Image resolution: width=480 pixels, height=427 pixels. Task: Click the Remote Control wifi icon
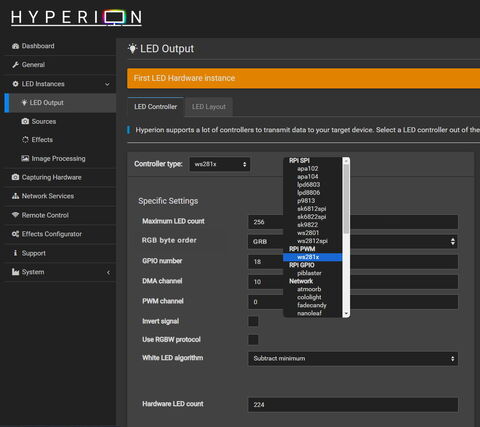[x=15, y=215]
